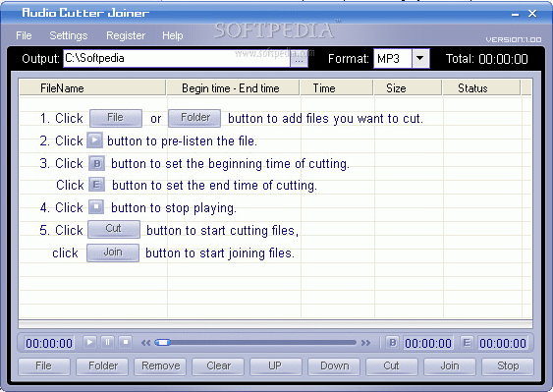
Task: Minimize the Audio Cutter Joiner window
Action: click(x=515, y=14)
